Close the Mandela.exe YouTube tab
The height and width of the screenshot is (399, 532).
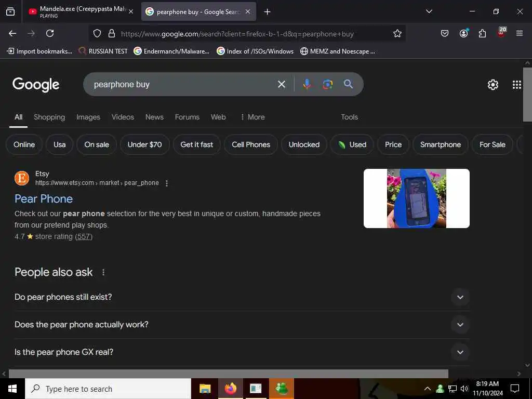pos(131,11)
